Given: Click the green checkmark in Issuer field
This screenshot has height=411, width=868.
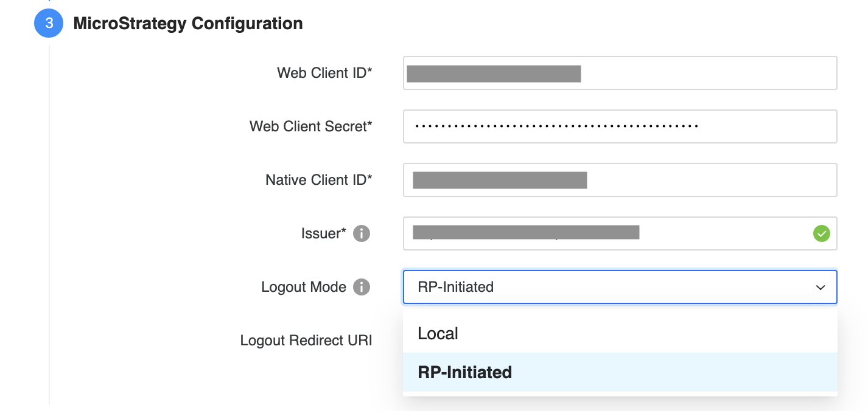Looking at the screenshot, I should click(x=821, y=233).
